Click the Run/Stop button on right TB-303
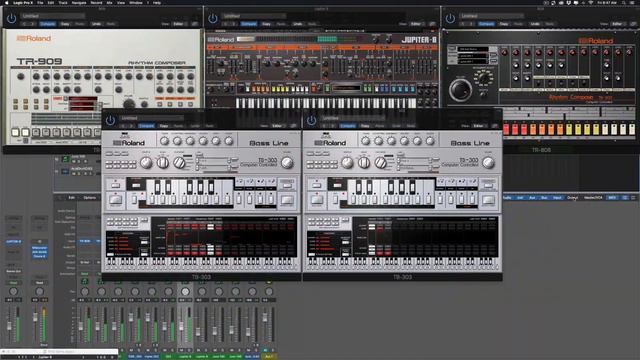Screen dimensions: 640x360 [317, 200]
